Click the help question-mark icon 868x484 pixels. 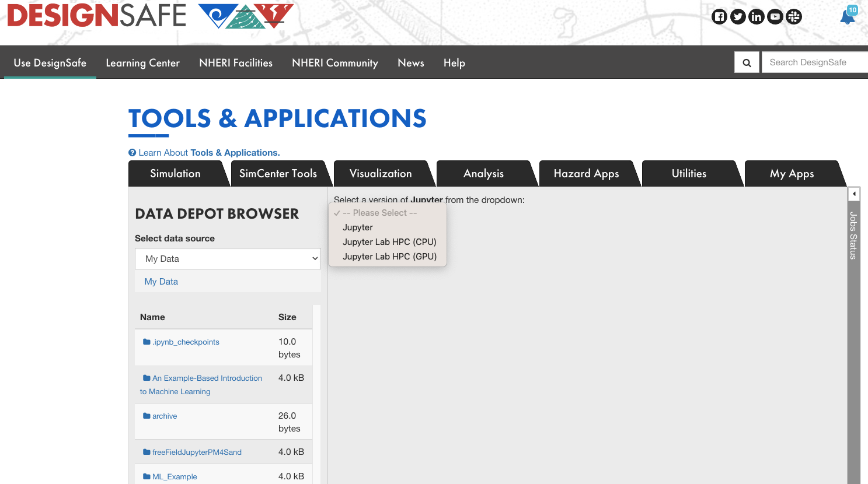[132, 153]
